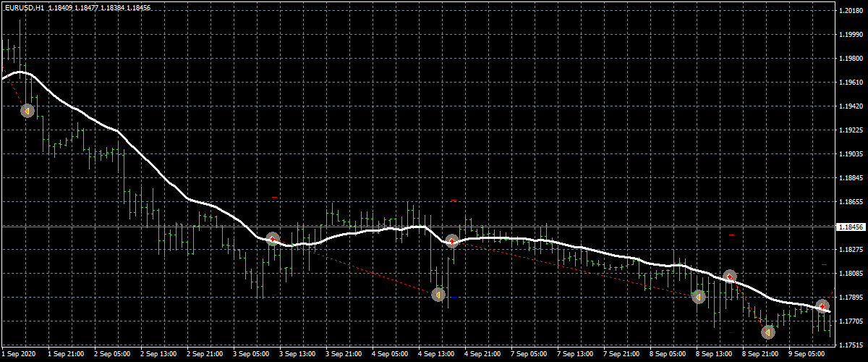Viewport: 868px width, 362px height.
Task: Select the red marker between 8 Sep 13:00 and 8 Sep 21:00
Action: [729, 276]
